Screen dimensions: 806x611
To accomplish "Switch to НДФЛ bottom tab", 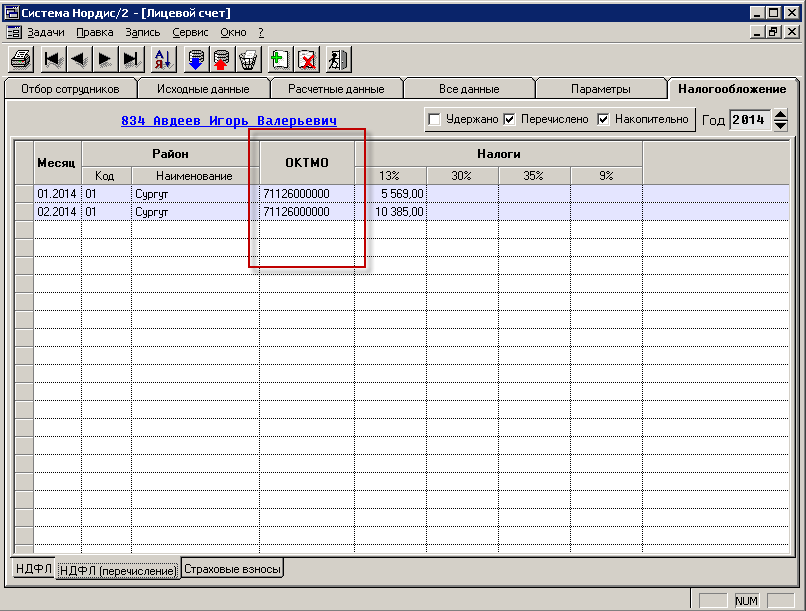I will (x=33, y=569).
